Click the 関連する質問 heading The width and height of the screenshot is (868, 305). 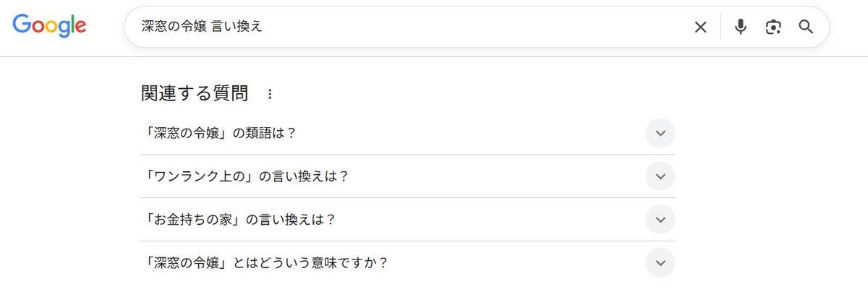click(195, 93)
